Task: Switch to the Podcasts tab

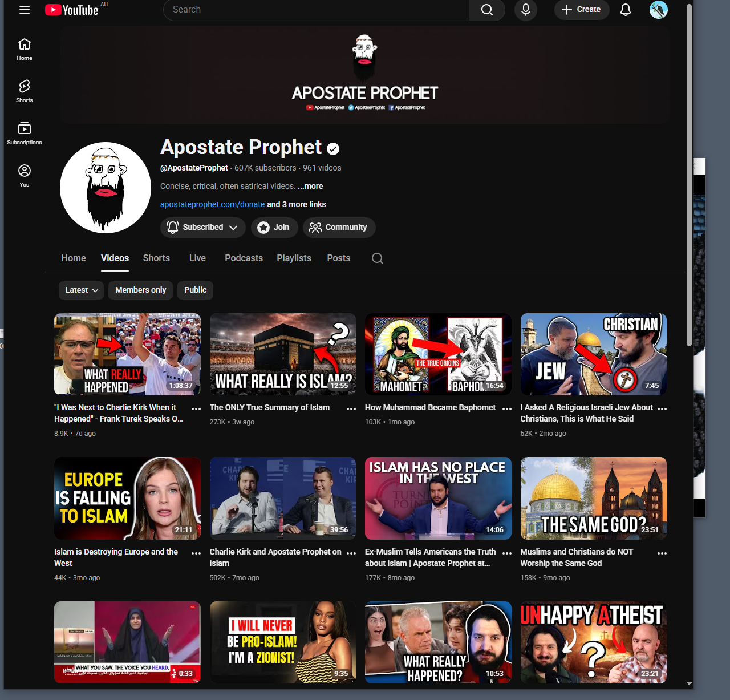Action: (x=244, y=258)
